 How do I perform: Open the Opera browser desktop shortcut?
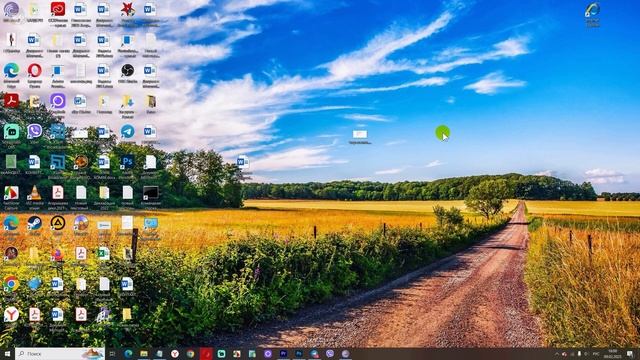click(34, 70)
